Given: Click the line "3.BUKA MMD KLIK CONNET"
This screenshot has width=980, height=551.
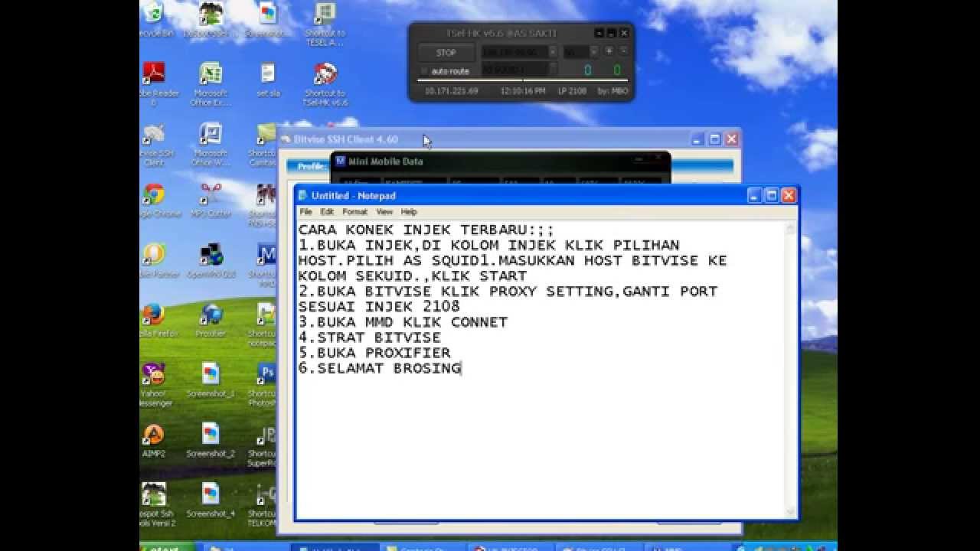Looking at the screenshot, I should [403, 322].
